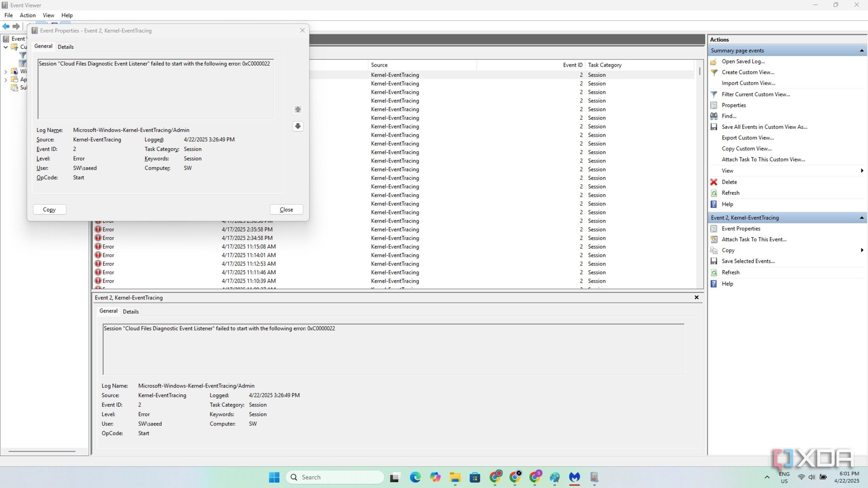Click Create Custom View in Actions pane
868x488 pixels.
tap(748, 72)
